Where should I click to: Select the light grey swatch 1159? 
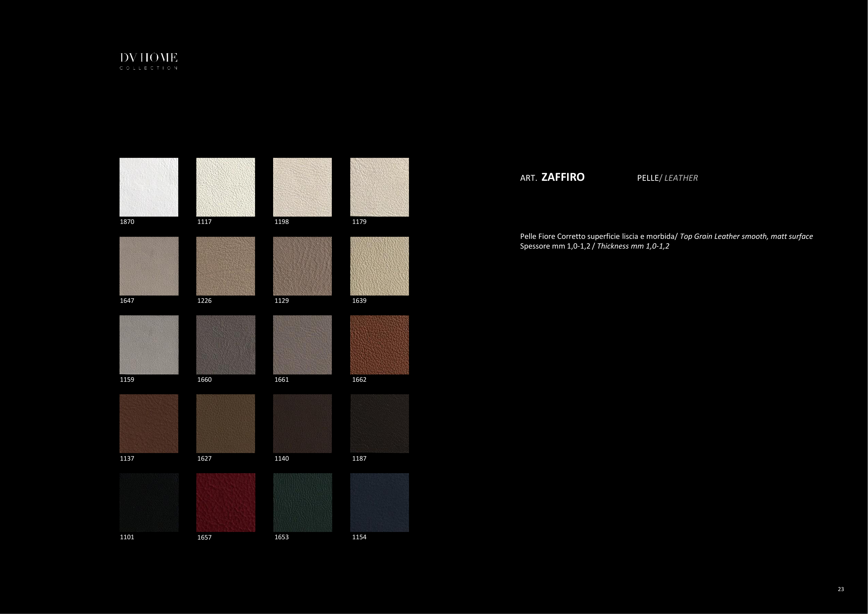[x=149, y=345]
